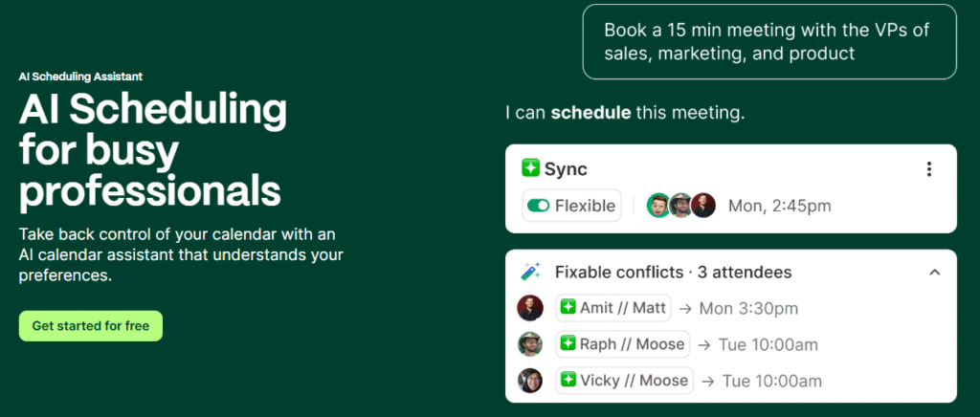Click the green sparkle icon beside Sync
This screenshot has width=980, height=417.
tap(531, 169)
